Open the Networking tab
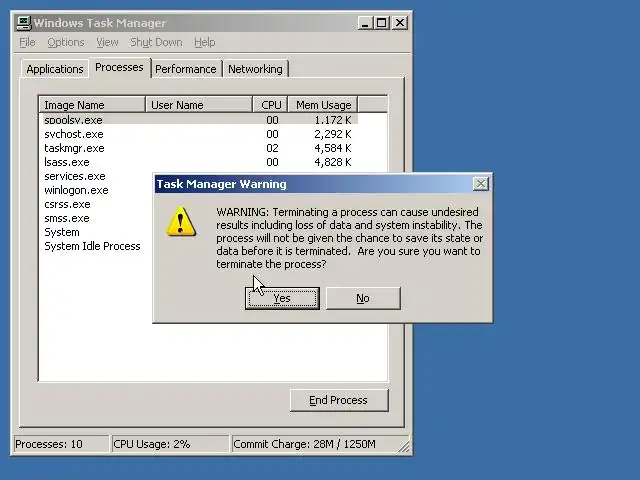Screen dimensions: 640x480 (255, 69)
